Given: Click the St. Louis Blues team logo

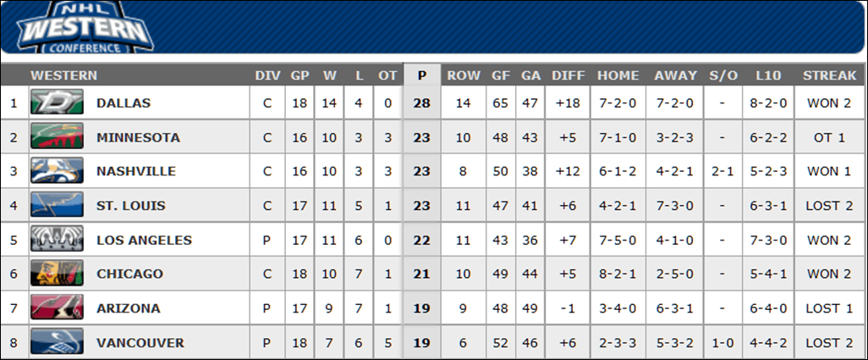Looking at the screenshot, I should point(57,206).
